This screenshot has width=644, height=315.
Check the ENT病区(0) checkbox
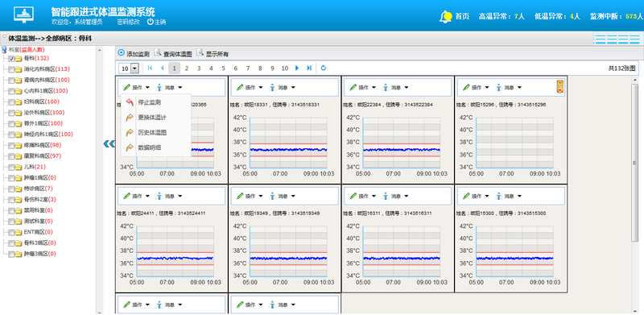point(11,232)
